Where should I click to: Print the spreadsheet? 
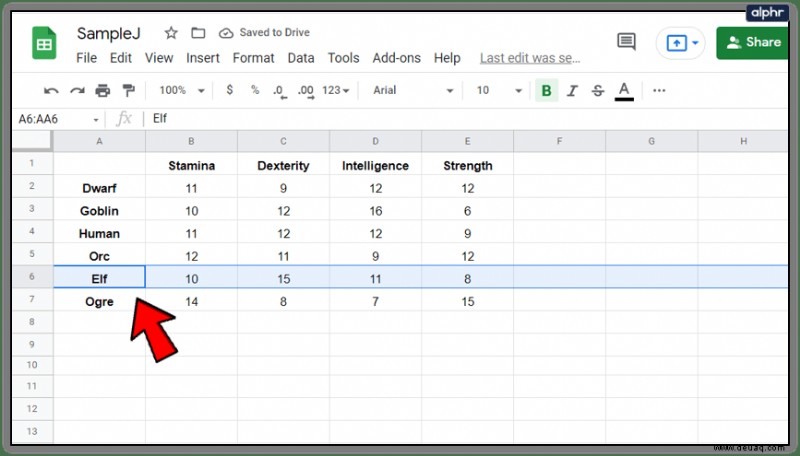[103, 91]
